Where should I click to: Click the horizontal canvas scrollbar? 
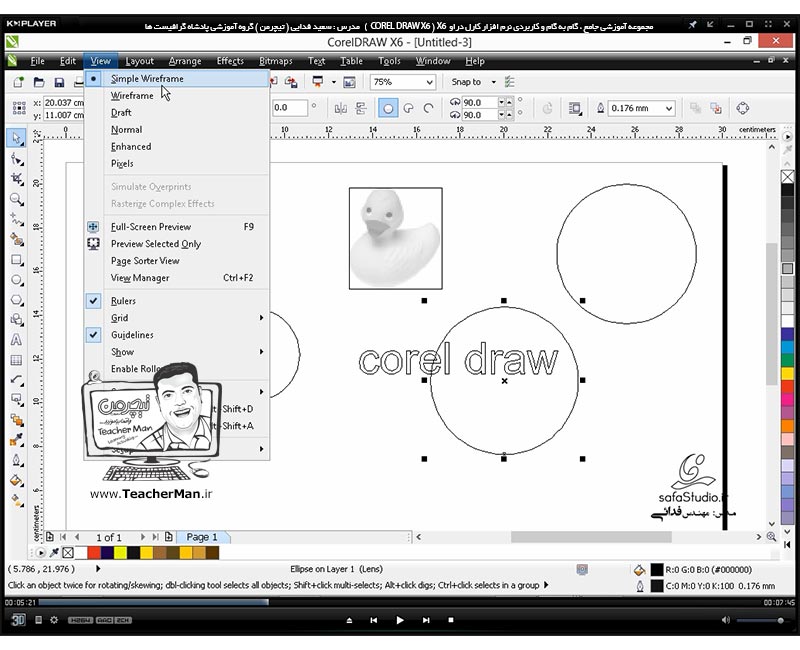click(x=591, y=537)
